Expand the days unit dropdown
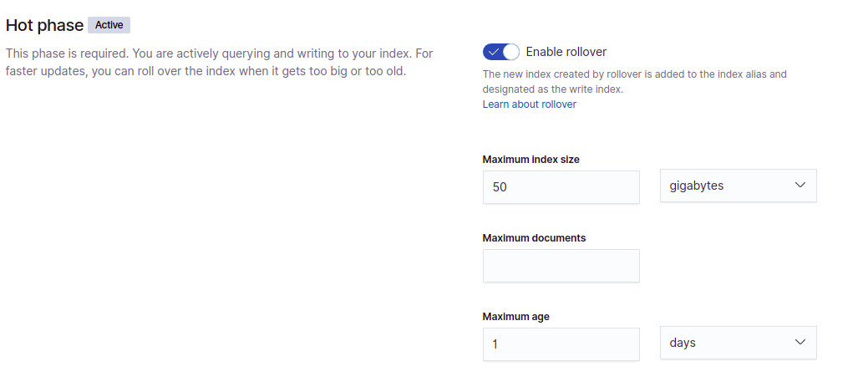This screenshot has height=392, width=868. [738, 343]
